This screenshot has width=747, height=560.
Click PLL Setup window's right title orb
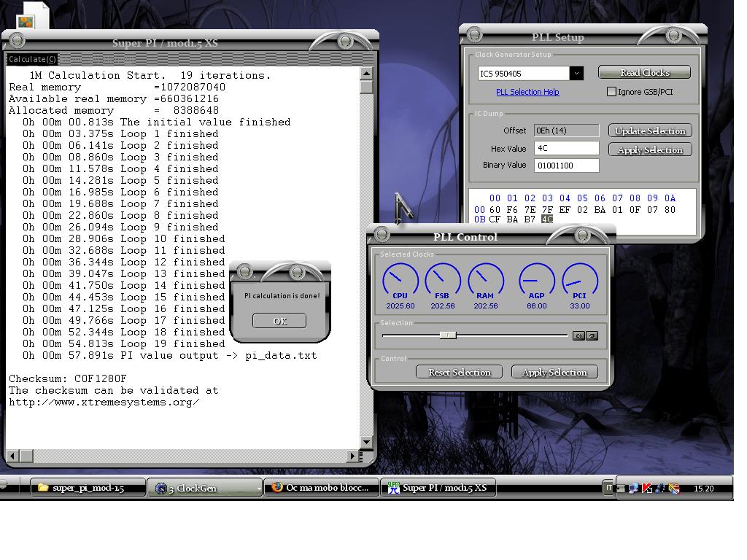click(x=673, y=35)
